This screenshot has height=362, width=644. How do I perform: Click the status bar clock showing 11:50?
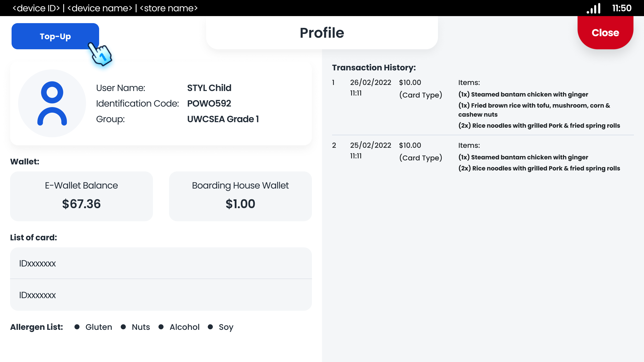pyautogui.click(x=622, y=8)
